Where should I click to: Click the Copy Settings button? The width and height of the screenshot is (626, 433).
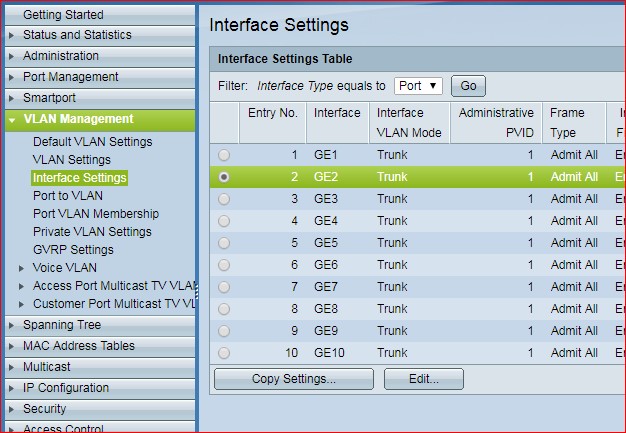point(294,379)
